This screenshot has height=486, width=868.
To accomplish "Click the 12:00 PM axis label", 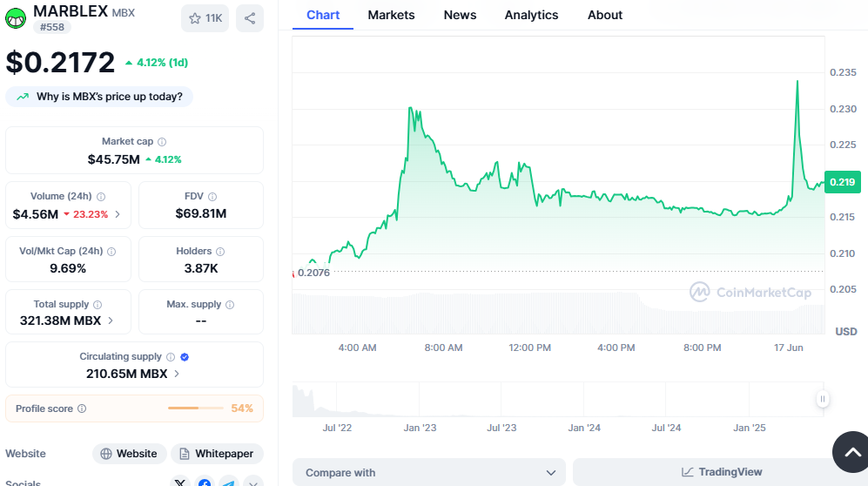I will [x=530, y=348].
